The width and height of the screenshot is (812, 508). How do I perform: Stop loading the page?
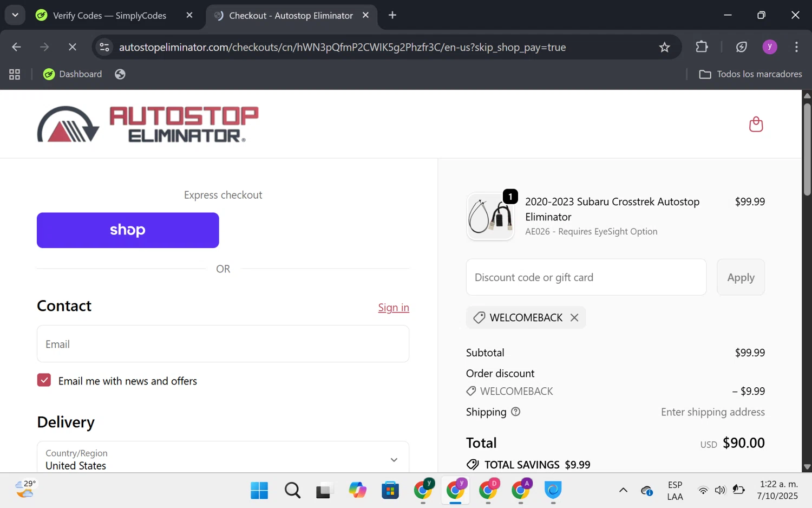point(72,47)
